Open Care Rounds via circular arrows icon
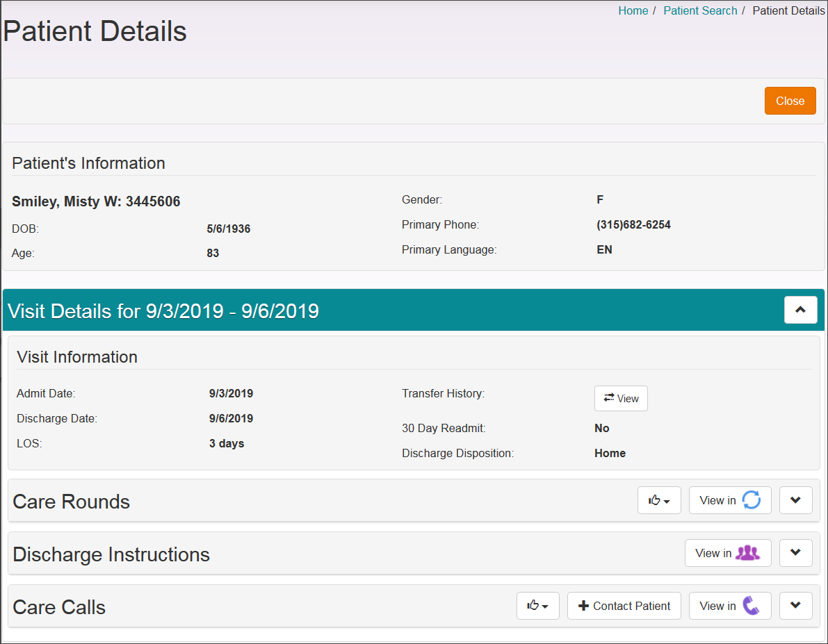Screen dimensions: 828x644 [x=730, y=500]
